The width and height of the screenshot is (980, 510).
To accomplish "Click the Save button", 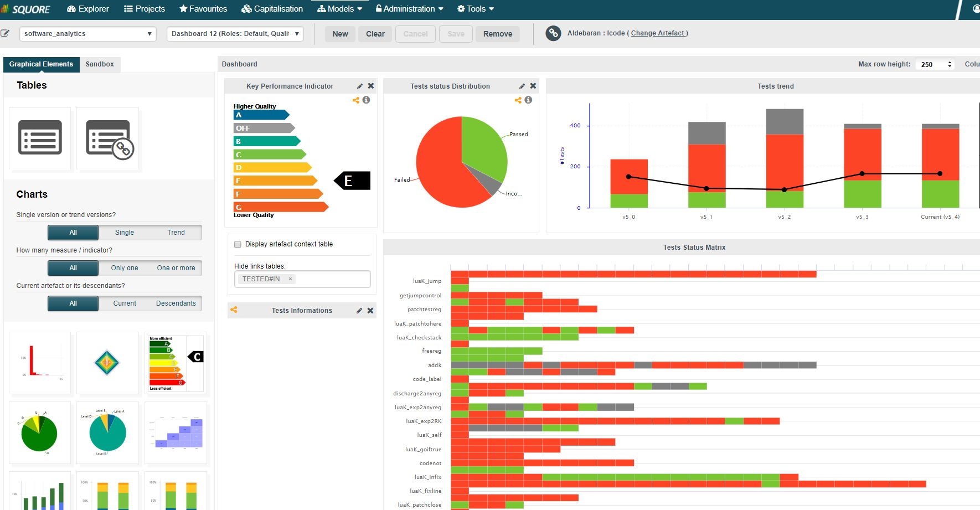I will point(456,34).
